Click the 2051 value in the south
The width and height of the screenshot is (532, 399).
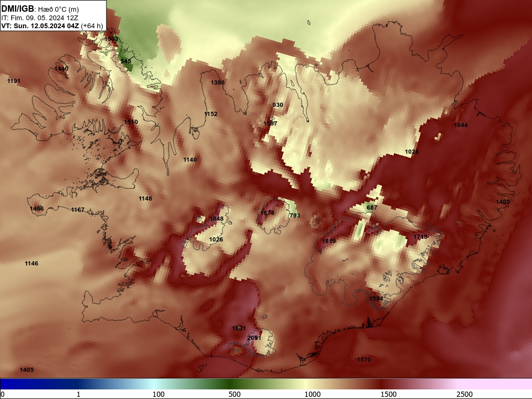pos(254,338)
